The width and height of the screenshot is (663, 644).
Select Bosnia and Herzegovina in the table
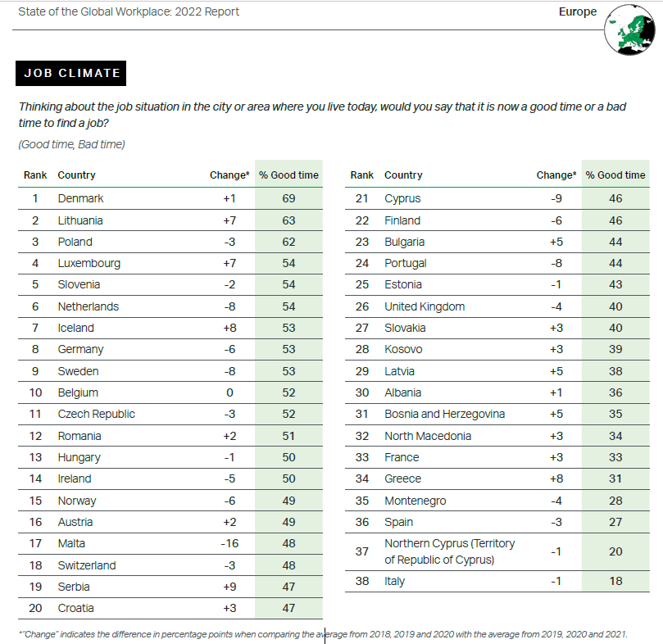[x=444, y=414]
